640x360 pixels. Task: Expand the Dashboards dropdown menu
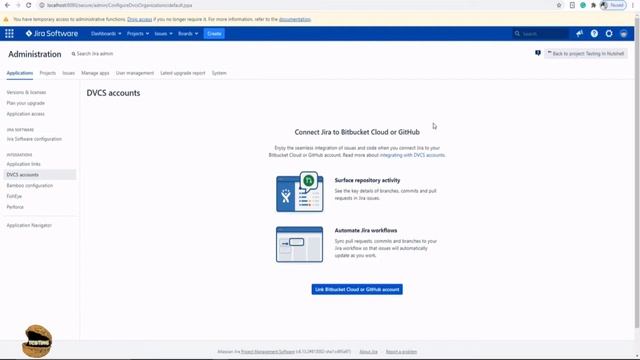(x=106, y=33)
